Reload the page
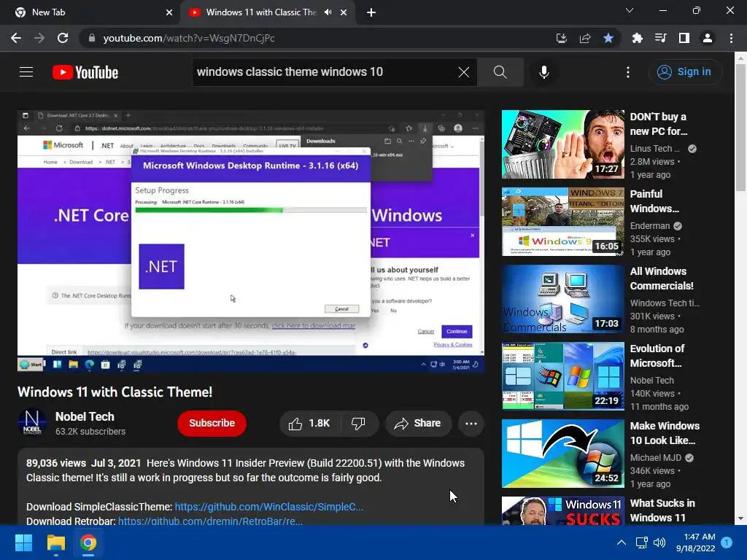747x560 pixels. point(63,38)
